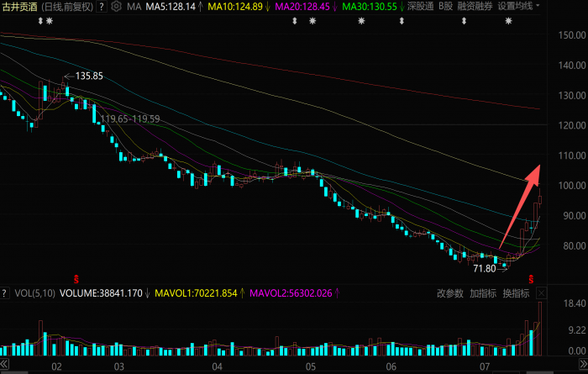588x374 pixels.
Task: Open the 日线,前复权 period selector
Action: 66,7
